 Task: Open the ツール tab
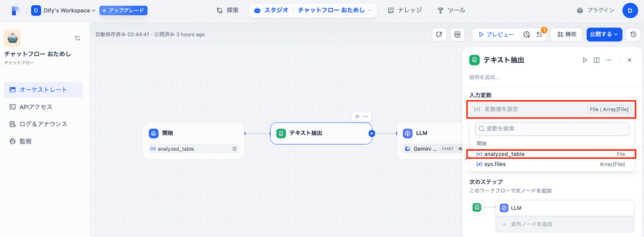tap(451, 10)
